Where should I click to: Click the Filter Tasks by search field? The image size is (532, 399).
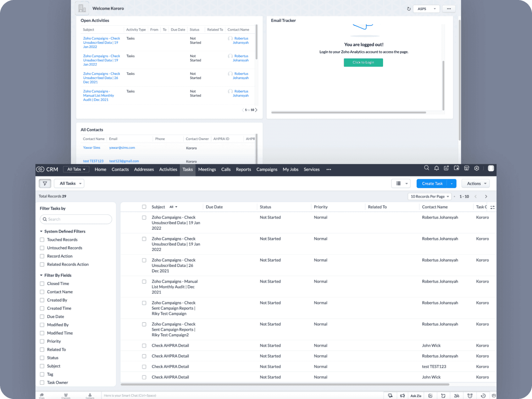point(76,219)
